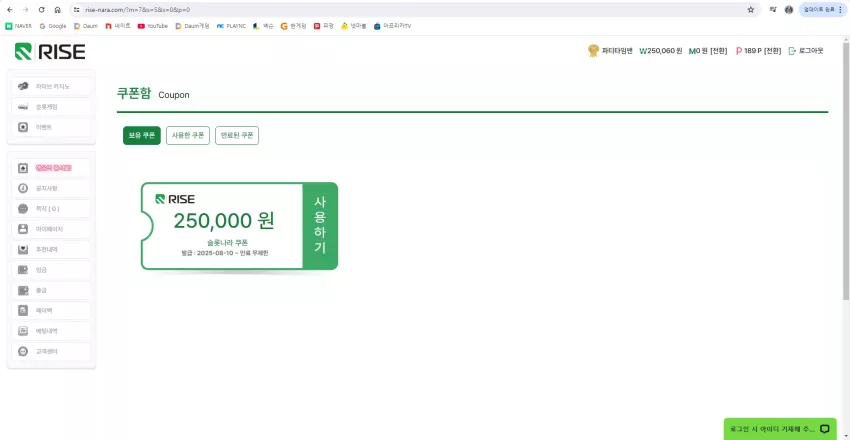Image resolution: width=850 pixels, height=440 pixels.
Task: Open the media control icon in toolbar
Action: [772, 10]
